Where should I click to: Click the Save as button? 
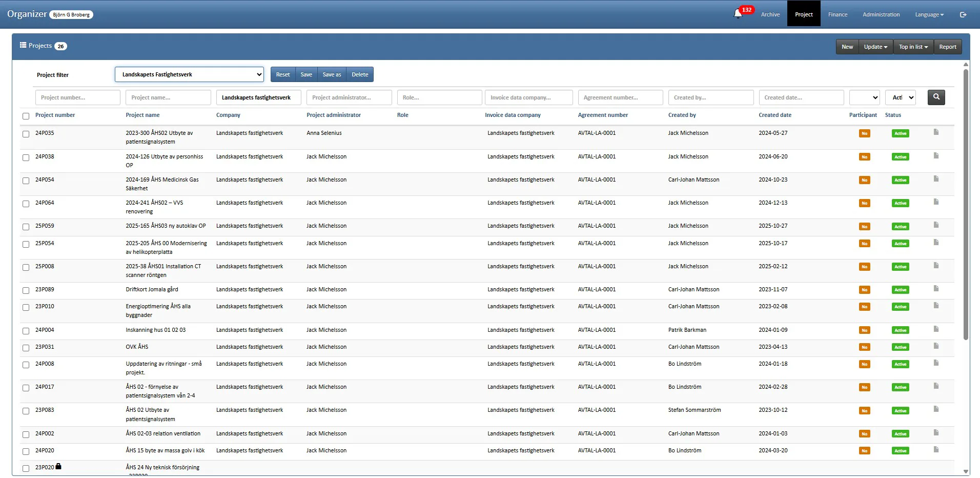click(332, 74)
